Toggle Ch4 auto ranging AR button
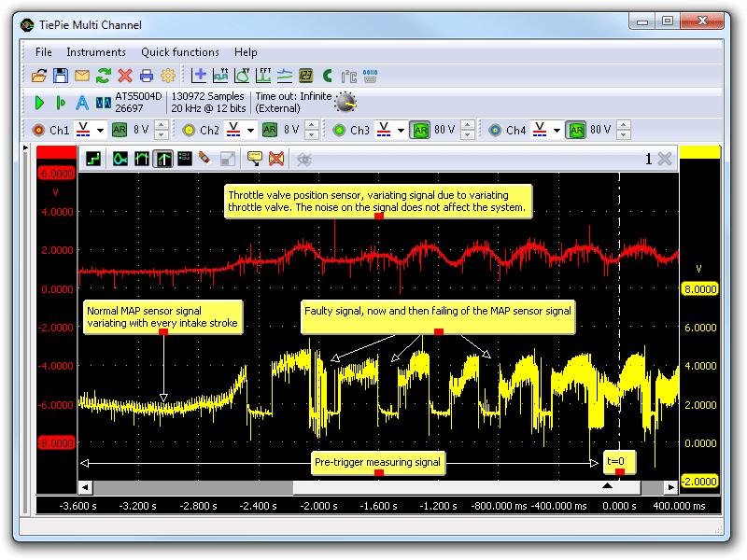The image size is (747, 560). coord(576,130)
